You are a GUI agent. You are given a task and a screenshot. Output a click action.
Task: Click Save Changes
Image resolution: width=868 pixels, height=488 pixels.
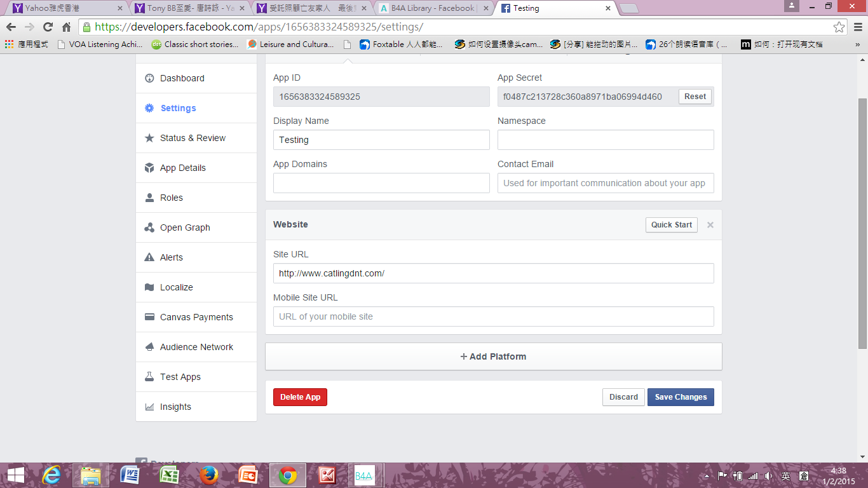[x=681, y=397]
